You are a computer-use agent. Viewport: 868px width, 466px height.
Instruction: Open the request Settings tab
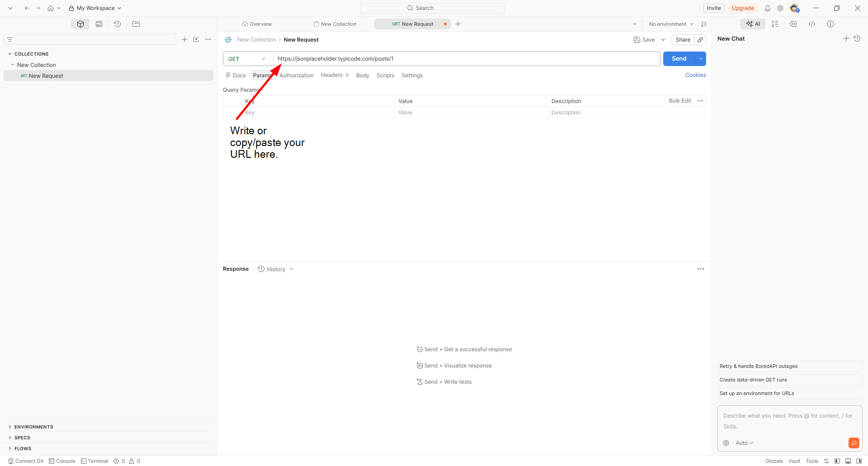[x=412, y=75]
